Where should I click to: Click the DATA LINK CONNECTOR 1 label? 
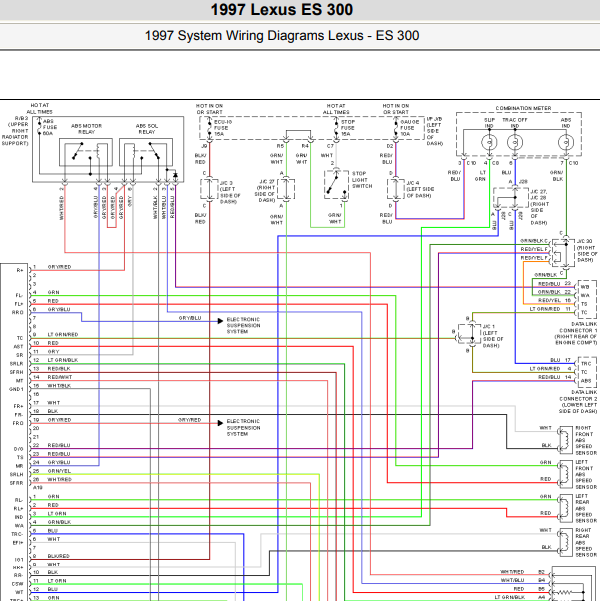pos(576,333)
